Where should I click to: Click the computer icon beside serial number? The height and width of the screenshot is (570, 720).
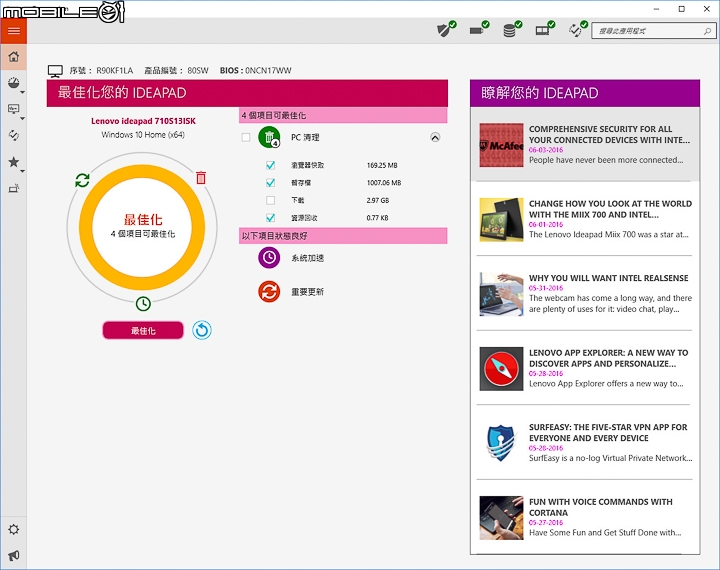click(x=56, y=71)
